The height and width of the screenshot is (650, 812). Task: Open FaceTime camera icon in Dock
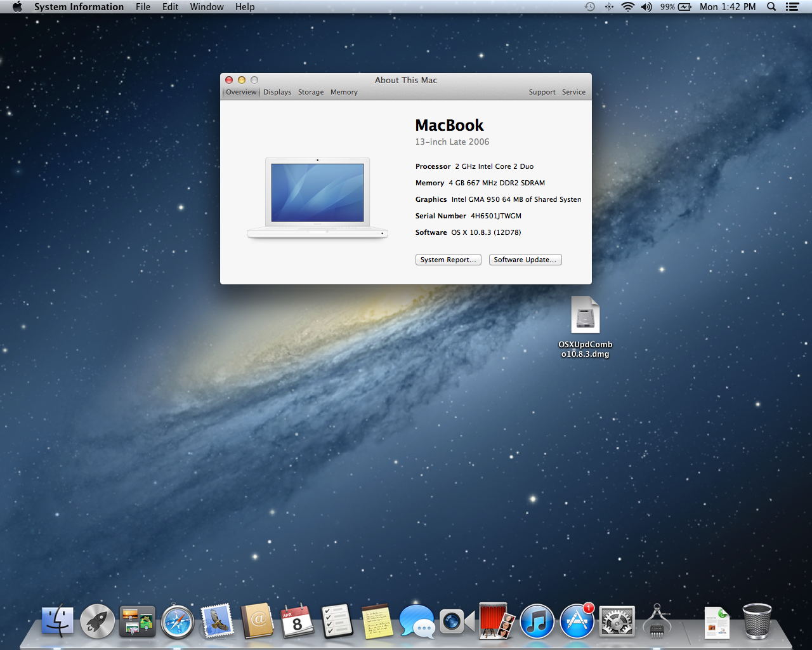pyautogui.click(x=457, y=621)
